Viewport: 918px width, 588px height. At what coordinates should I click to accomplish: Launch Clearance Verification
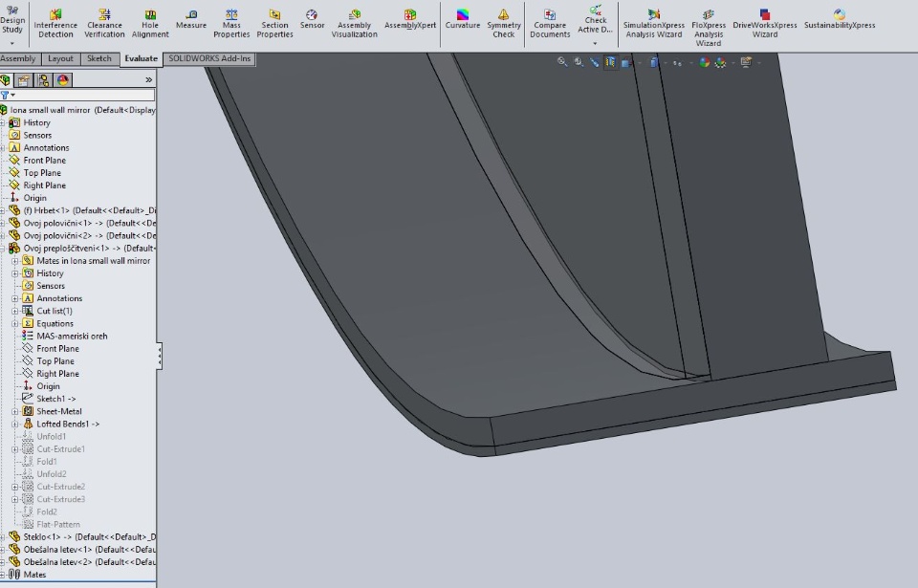[x=104, y=24]
